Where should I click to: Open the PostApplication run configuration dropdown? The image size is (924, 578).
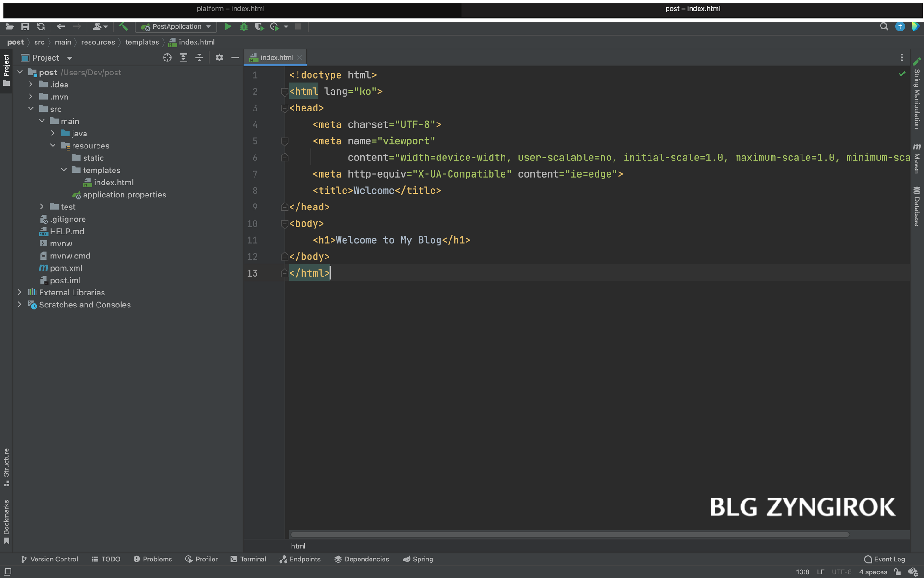[x=176, y=27]
